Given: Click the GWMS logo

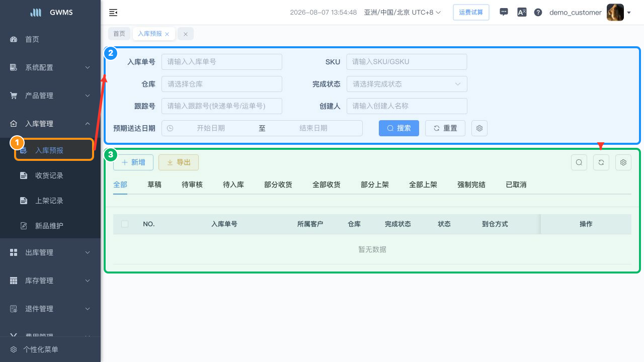Looking at the screenshot, I should pyautogui.click(x=51, y=12).
